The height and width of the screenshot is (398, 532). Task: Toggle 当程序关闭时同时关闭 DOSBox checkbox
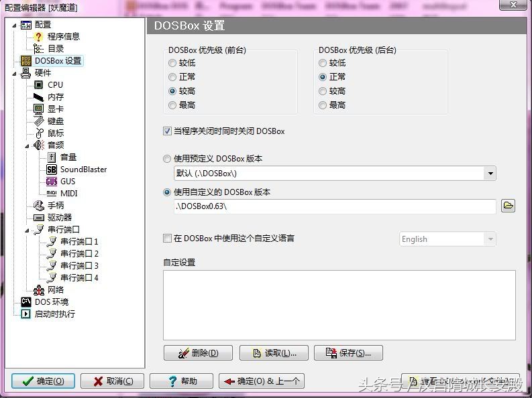(167, 131)
